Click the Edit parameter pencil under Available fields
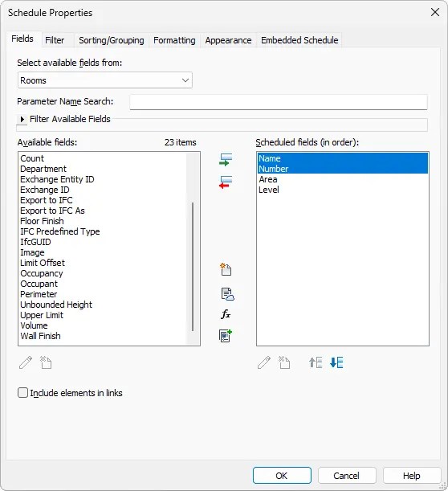The height and width of the screenshot is (491, 448). coord(26,362)
